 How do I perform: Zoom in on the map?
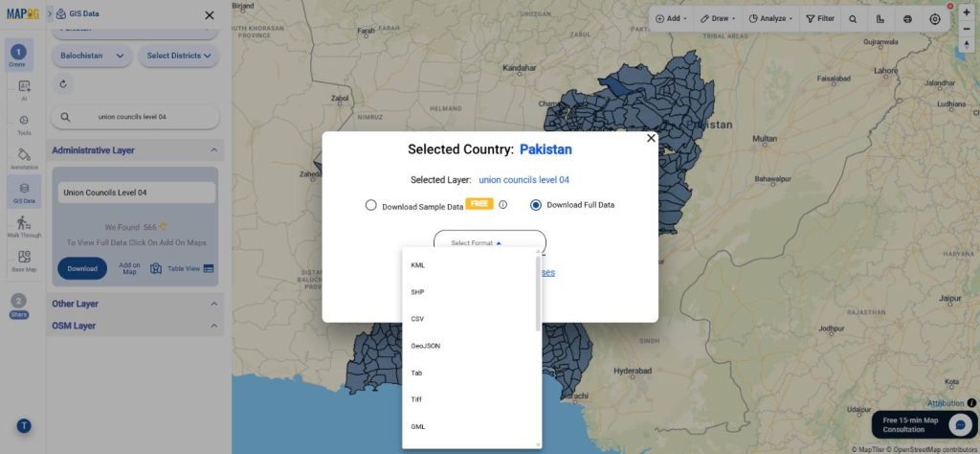tap(967, 12)
